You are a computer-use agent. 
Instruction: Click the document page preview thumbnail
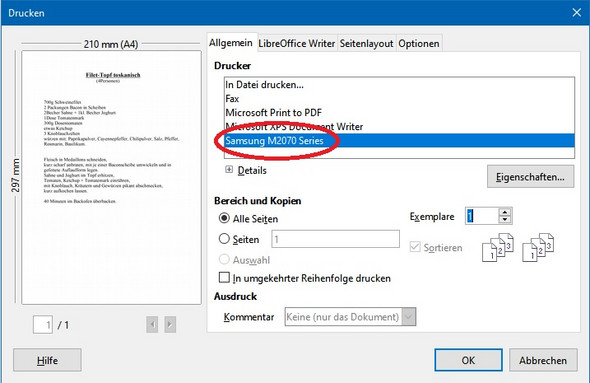[111, 178]
